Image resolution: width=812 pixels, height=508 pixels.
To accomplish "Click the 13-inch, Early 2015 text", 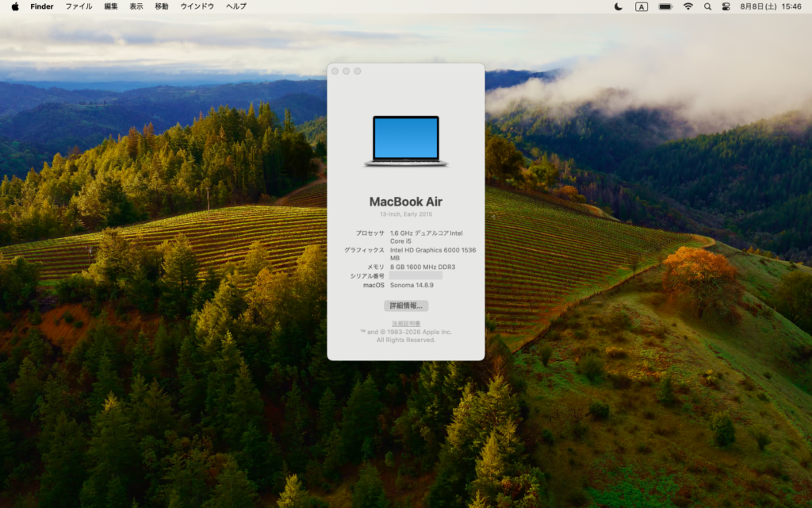I will (406, 214).
